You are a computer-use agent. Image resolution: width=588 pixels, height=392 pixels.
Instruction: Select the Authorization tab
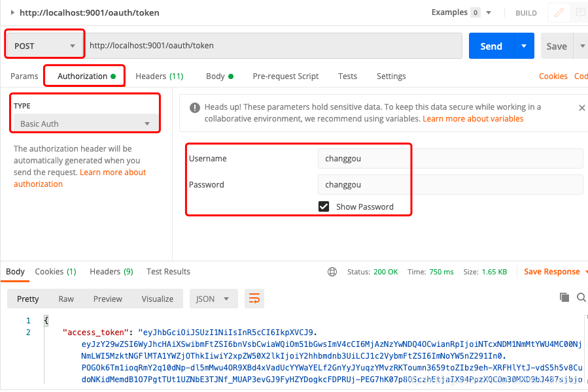click(86, 76)
